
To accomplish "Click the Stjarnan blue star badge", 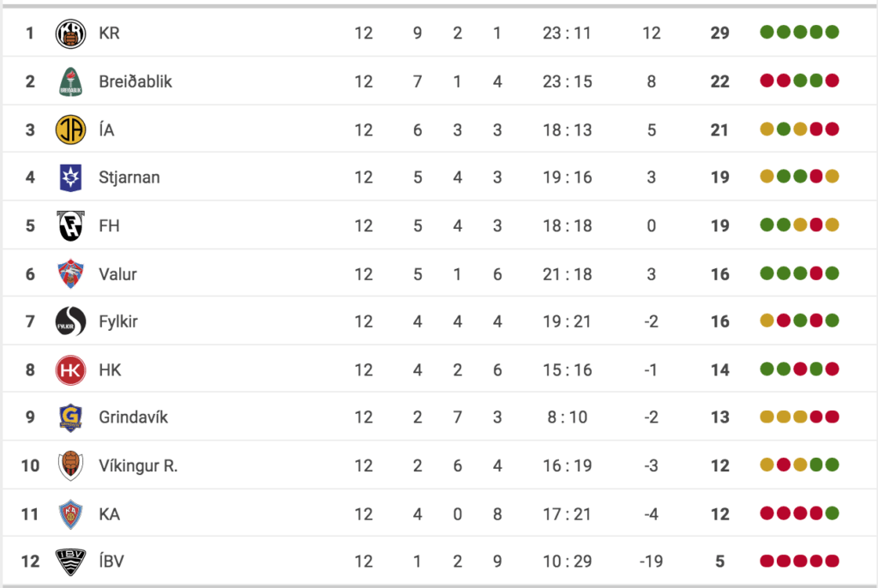I will click(x=70, y=177).
